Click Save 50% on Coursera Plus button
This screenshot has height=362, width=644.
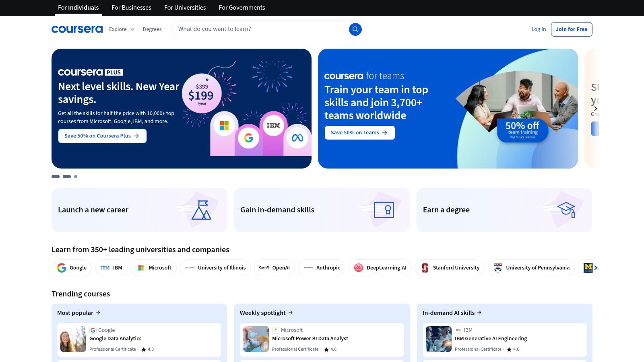[x=102, y=136]
